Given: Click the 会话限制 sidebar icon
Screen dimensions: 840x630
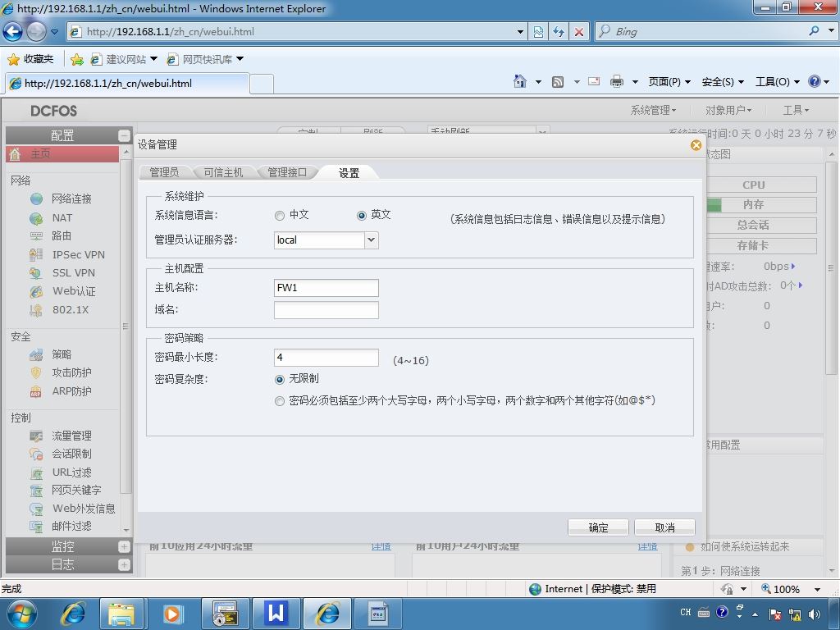Looking at the screenshot, I should 36,454.
